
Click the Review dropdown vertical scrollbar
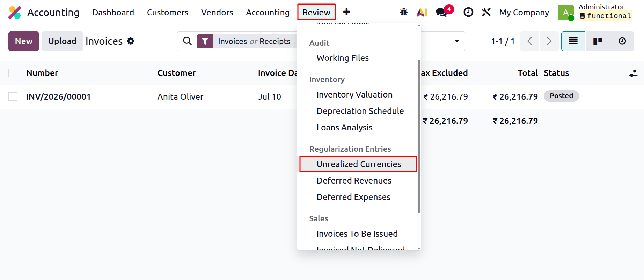[x=419, y=136]
